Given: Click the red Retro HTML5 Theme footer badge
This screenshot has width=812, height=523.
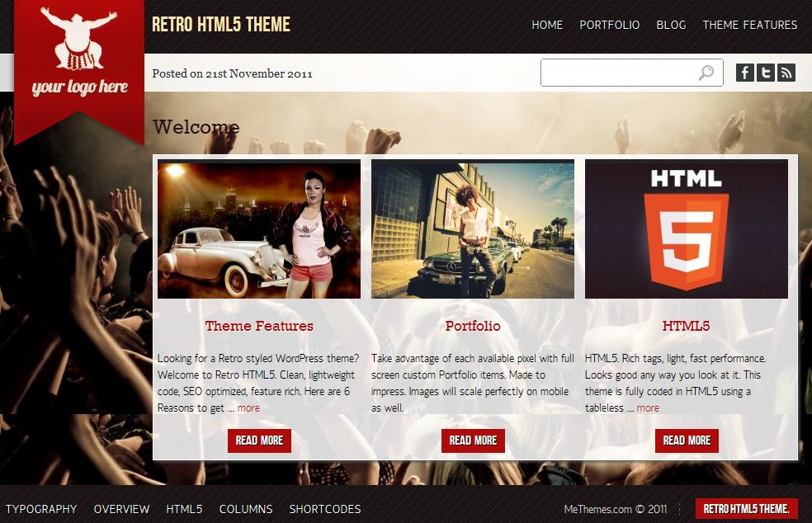Looking at the screenshot, I should click(x=746, y=508).
